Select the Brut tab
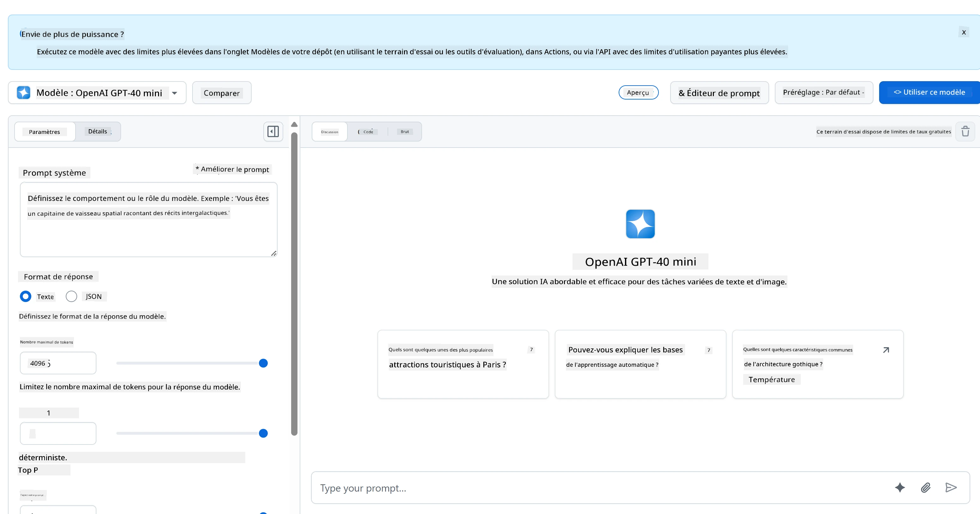Image resolution: width=980 pixels, height=514 pixels. 404,131
